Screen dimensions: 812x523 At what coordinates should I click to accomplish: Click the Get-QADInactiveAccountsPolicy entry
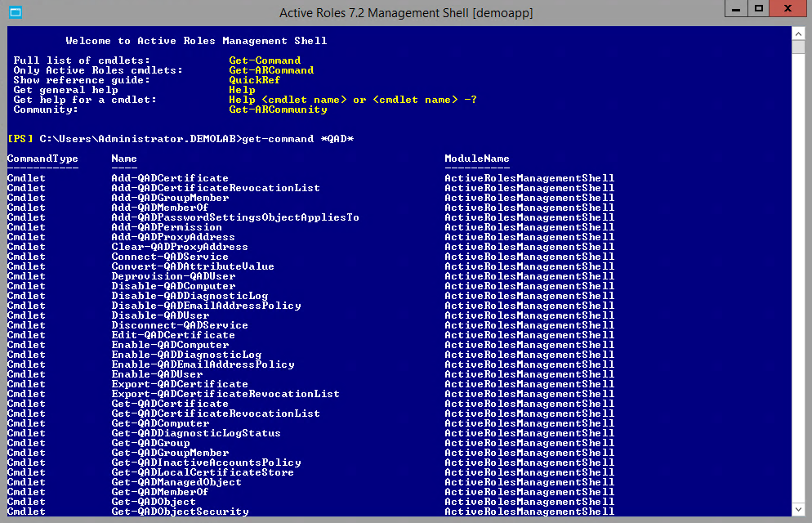pos(206,463)
